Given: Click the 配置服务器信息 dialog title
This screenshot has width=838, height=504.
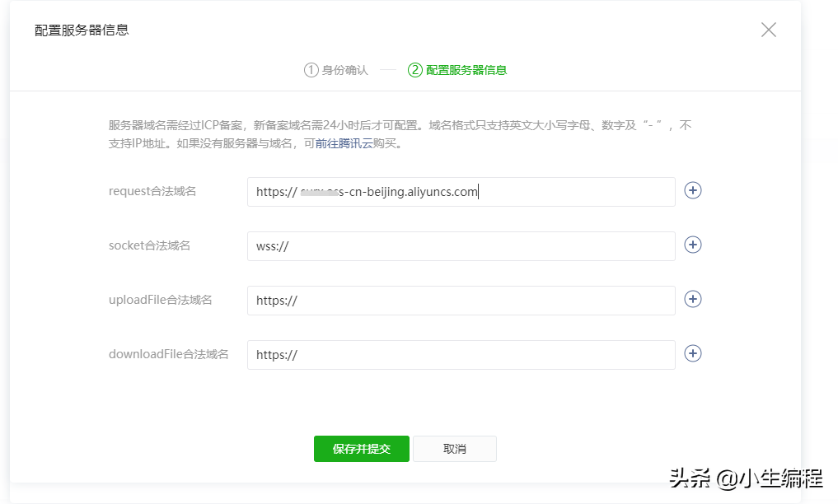Looking at the screenshot, I should [x=82, y=30].
